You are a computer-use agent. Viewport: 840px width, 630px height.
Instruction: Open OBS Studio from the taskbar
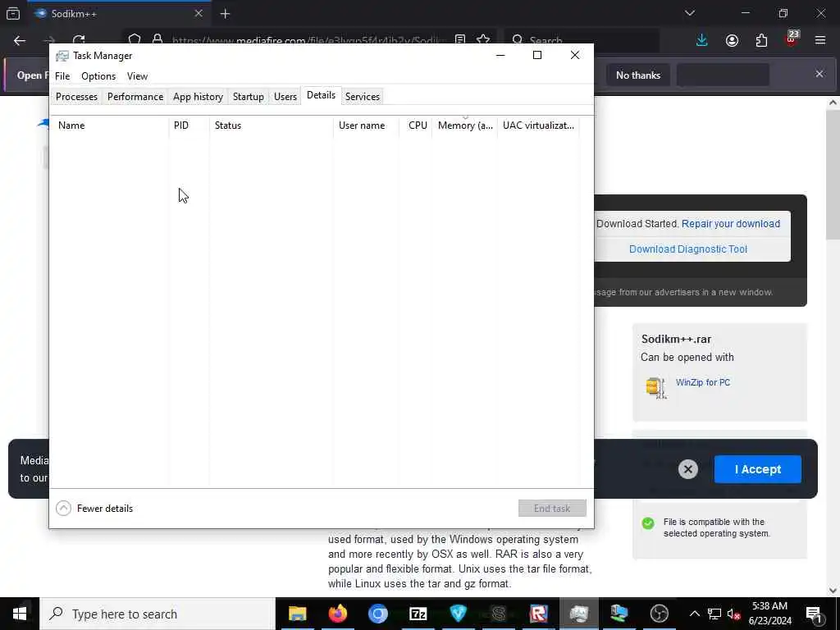(x=659, y=614)
